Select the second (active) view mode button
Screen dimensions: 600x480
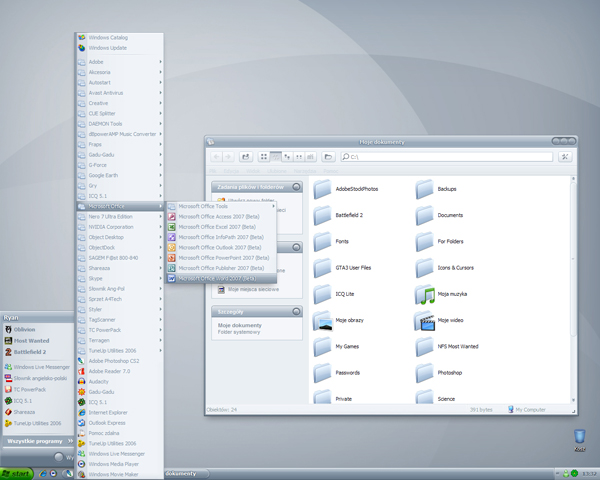click(276, 157)
